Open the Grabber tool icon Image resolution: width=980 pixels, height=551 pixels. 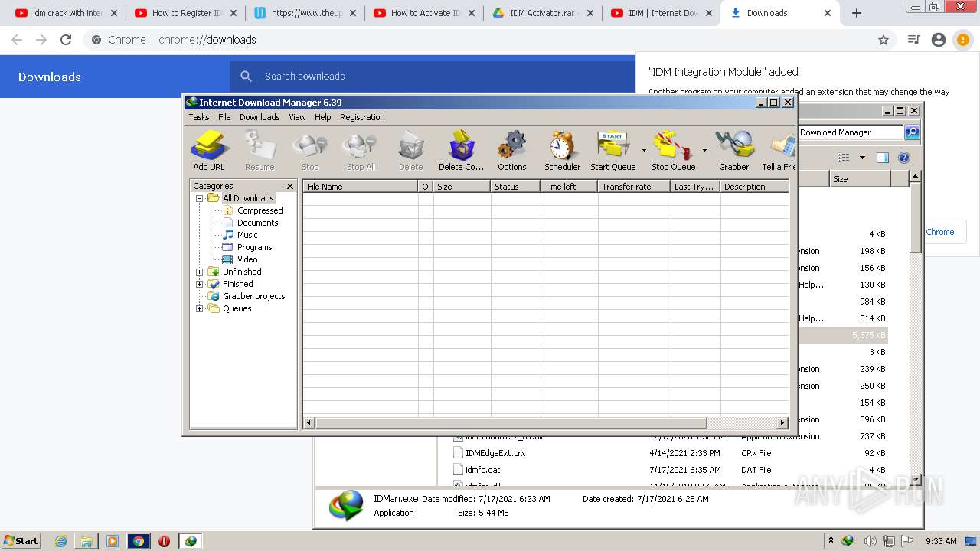pos(733,150)
